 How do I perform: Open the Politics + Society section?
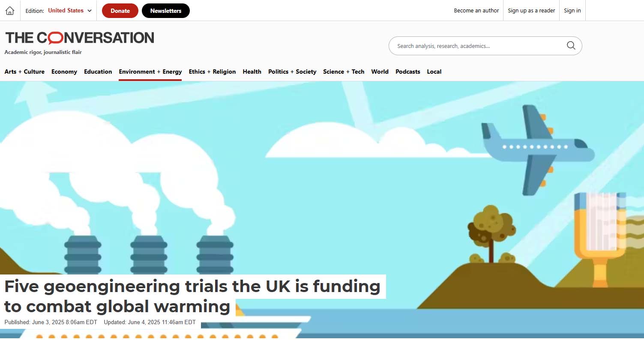coord(292,72)
